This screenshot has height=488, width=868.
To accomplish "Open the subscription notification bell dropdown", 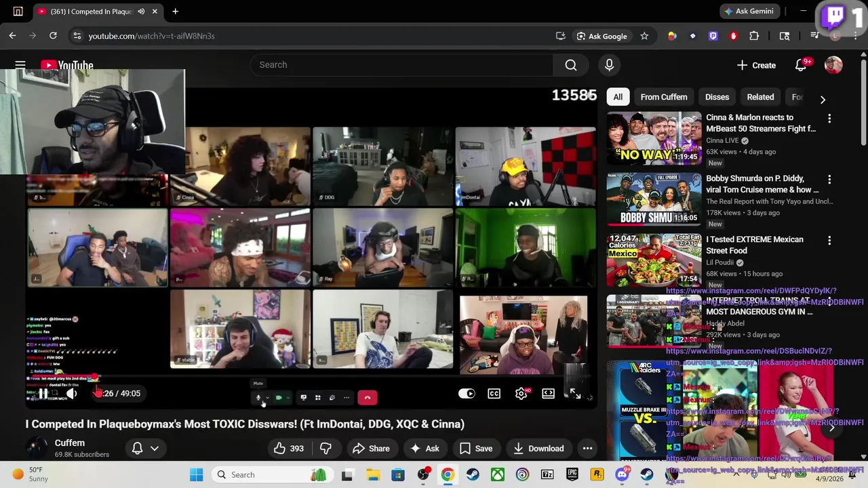I will [145, 448].
